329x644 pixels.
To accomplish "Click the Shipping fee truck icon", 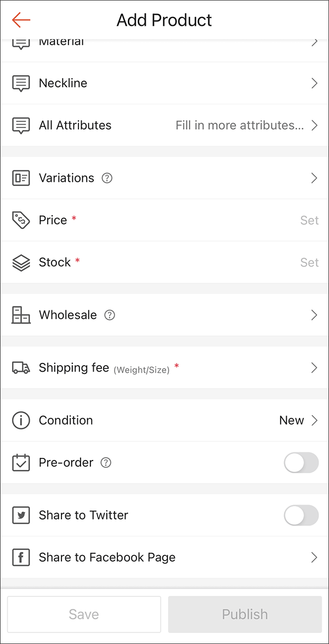I will 20,367.
